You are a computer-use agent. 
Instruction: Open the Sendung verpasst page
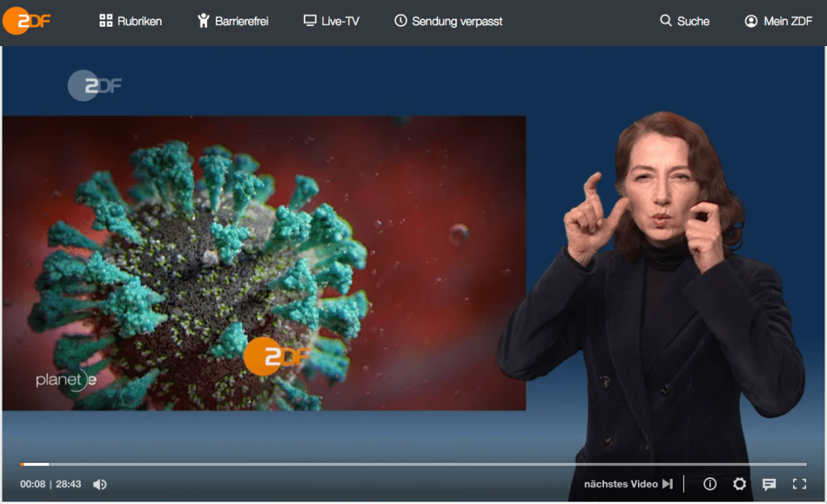click(448, 21)
